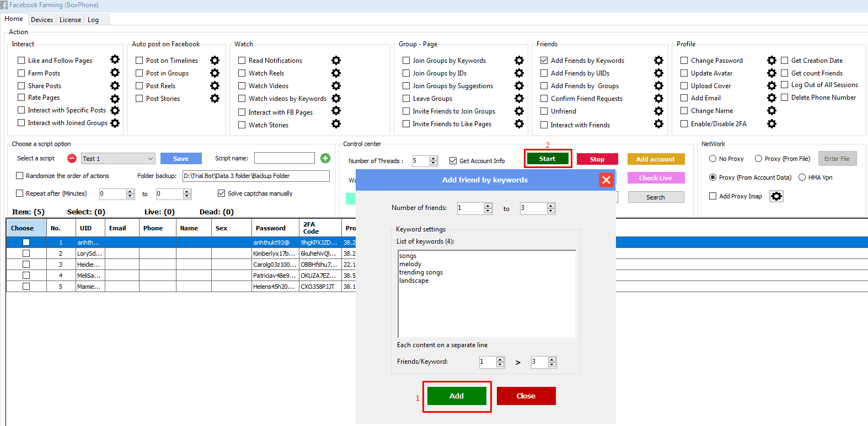Switch to the License tab
The image size is (868, 426).
click(x=70, y=20)
